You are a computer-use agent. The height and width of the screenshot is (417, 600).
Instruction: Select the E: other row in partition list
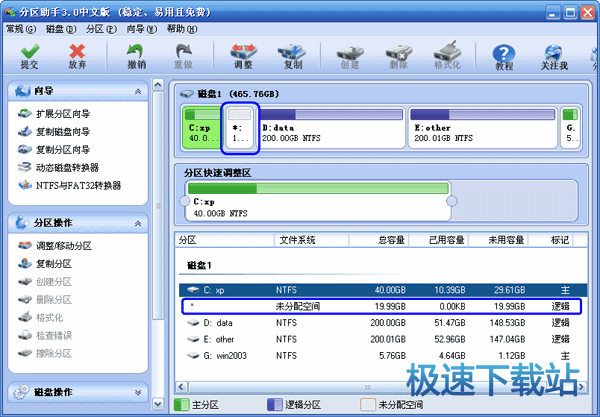pyautogui.click(x=383, y=339)
